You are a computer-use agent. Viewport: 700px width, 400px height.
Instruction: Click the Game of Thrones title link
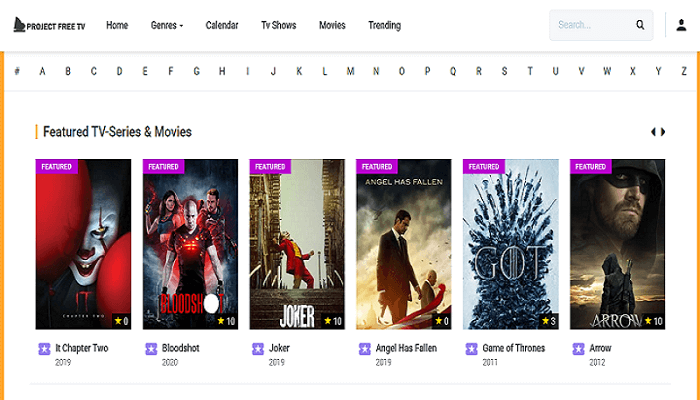click(x=513, y=348)
